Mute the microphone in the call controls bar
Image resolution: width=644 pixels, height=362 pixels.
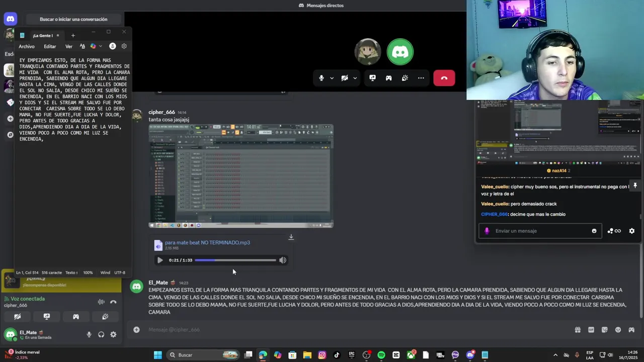pyautogui.click(x=321, y=78)
